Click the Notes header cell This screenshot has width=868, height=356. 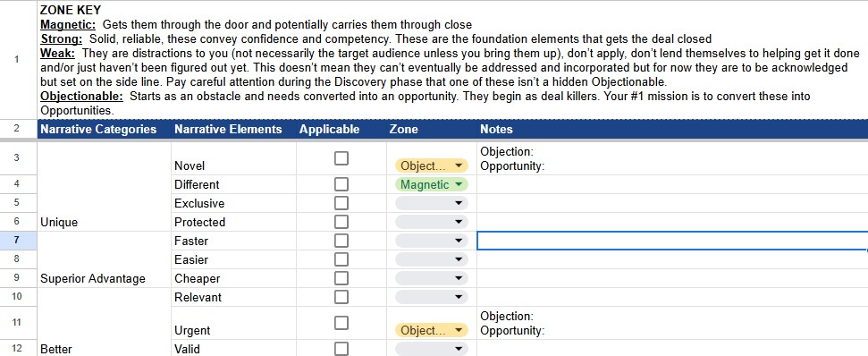tap(672, 129)
